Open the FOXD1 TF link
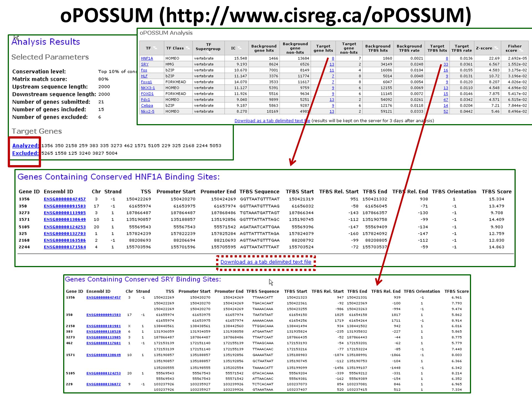 tap(147, 94)
